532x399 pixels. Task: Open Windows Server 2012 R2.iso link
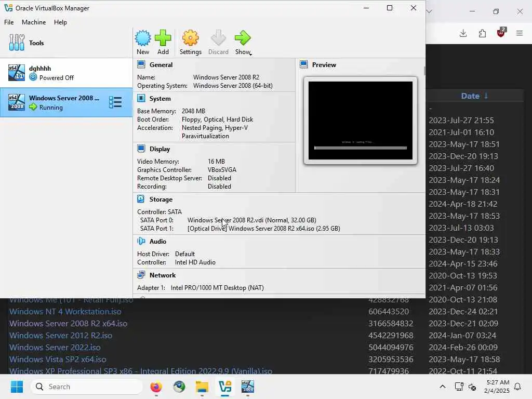tap(61, 335)
